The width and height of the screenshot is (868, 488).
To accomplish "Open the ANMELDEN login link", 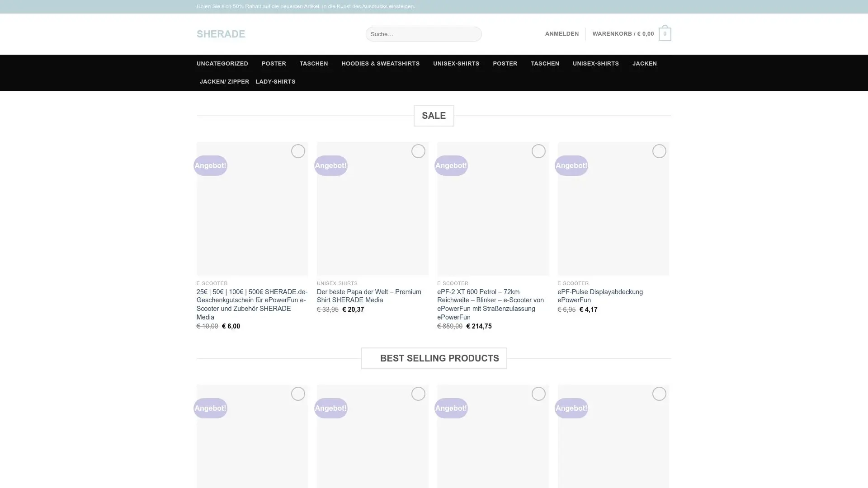I will [561, 34].
